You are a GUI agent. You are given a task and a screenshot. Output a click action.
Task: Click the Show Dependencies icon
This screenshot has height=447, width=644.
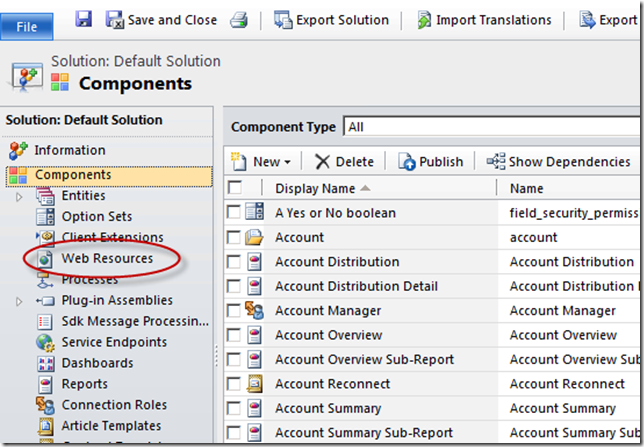point(496,161)
